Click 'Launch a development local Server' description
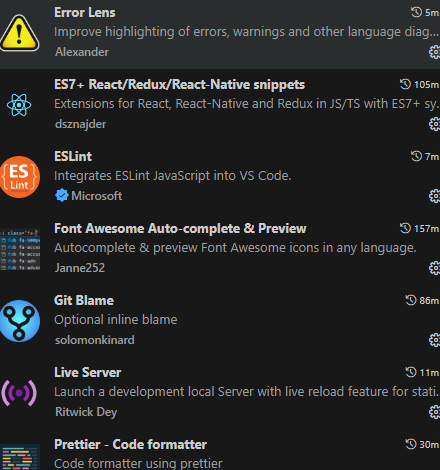Image resolution: width=440 pixels, height=470 pixels. 247,392
